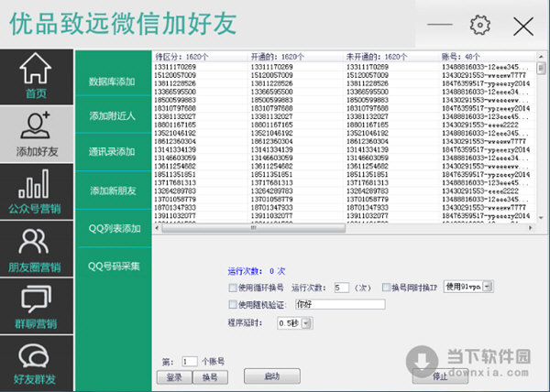The width and height of the screenshot is (550, 392).
Task: Select 13381132027 in 未开通的 column
Action: pyautogui.click(x=368, y=116)
